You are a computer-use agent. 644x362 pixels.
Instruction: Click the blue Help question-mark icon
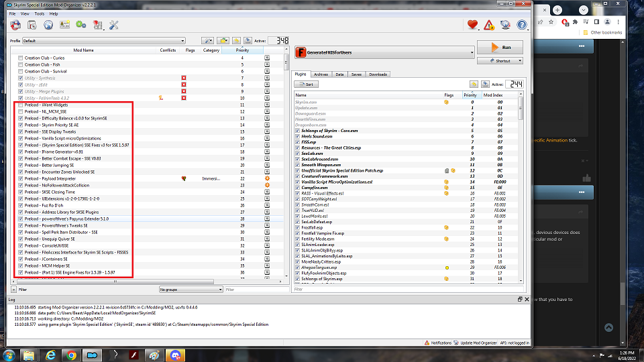coord(522,25)
